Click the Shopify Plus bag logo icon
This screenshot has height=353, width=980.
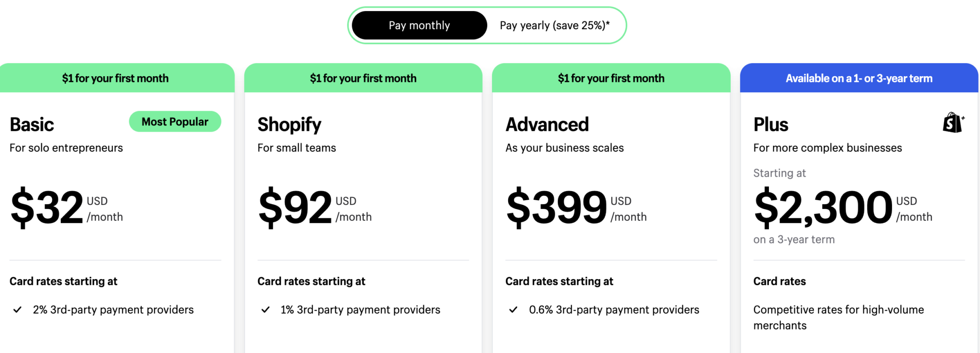click(x=953, y=123)
